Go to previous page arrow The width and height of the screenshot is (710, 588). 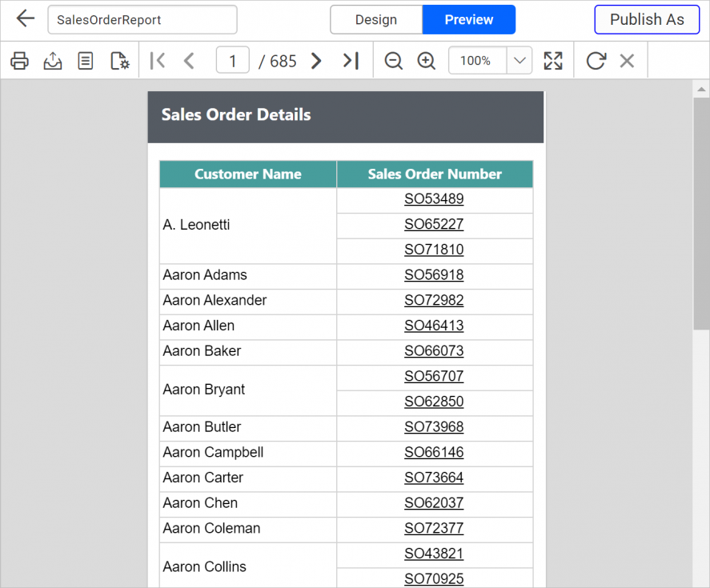[189, 61]
